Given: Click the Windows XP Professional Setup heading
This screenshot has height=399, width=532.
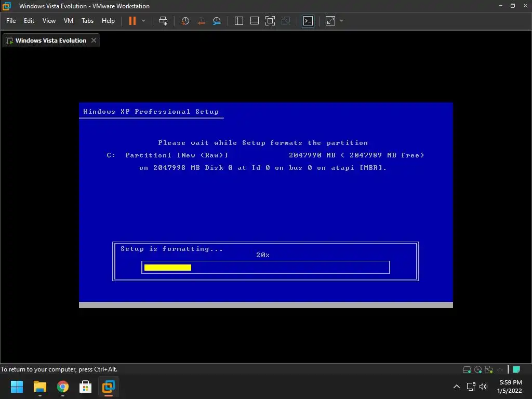Looking at the screenshot, I should (x=151, y=112).
